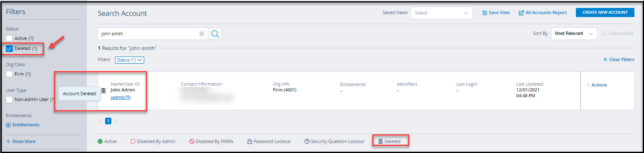Click the trash icon beside John Admin
The image size is (644, 153).
click(x=103, y=91)
